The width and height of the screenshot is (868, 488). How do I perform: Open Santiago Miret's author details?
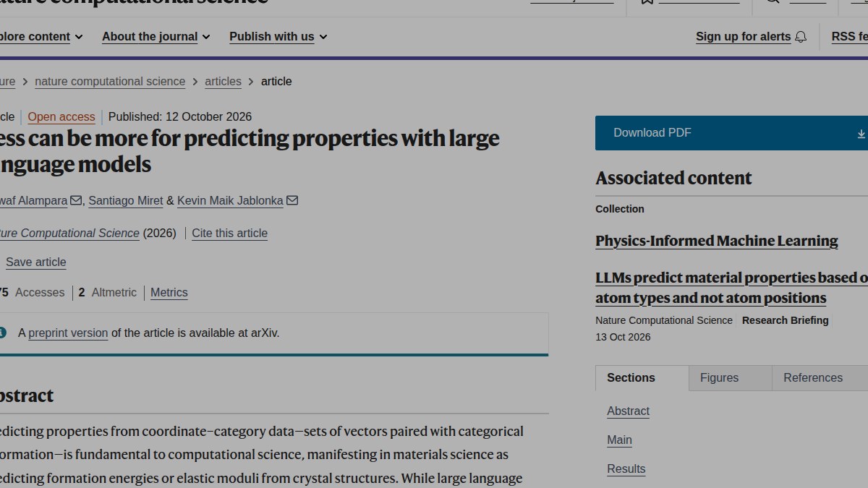(x=126, y=201)
